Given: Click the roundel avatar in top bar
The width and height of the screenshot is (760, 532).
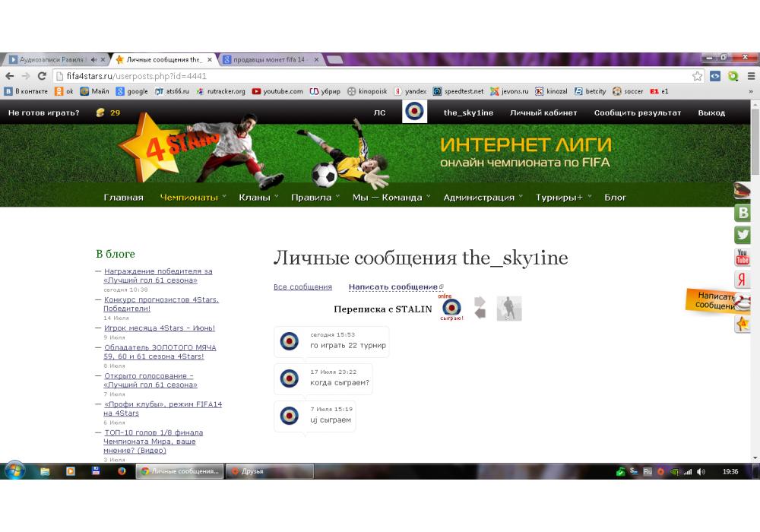Looking at the screenshot, I should pyautogui.click(x=414, y=112).
